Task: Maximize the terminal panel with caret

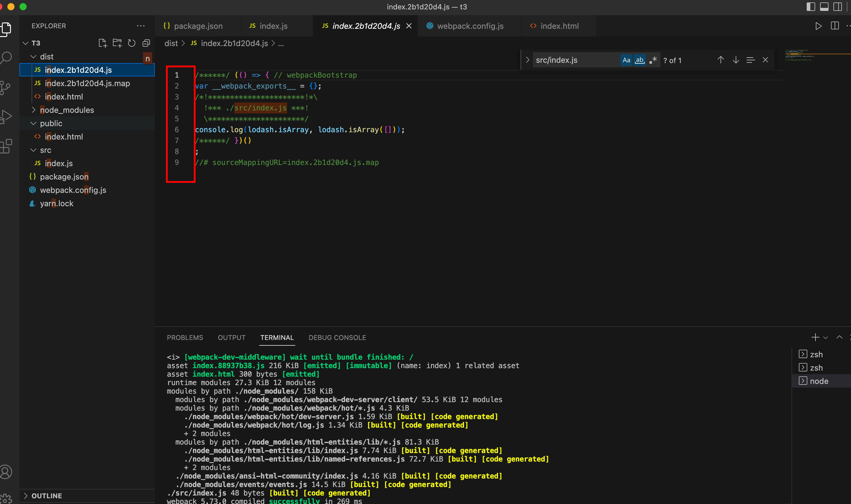Action: 839,337
